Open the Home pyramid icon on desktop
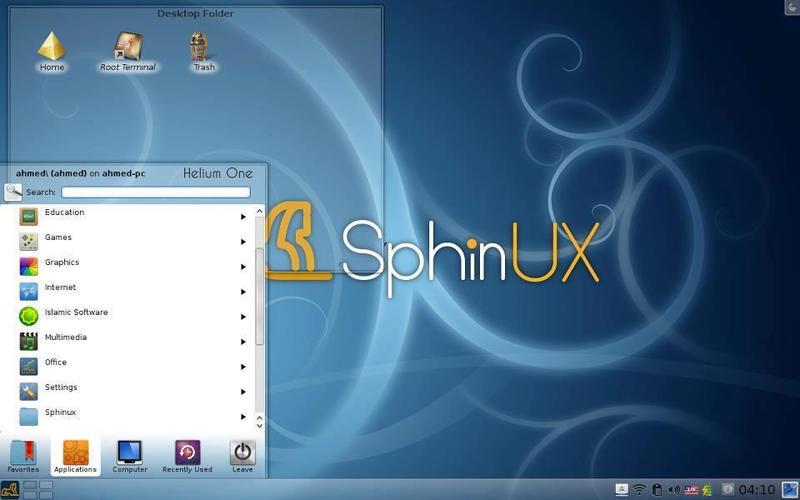Image resolution: width=800 pixels, height=500 pixels. [x=52, y=47]
